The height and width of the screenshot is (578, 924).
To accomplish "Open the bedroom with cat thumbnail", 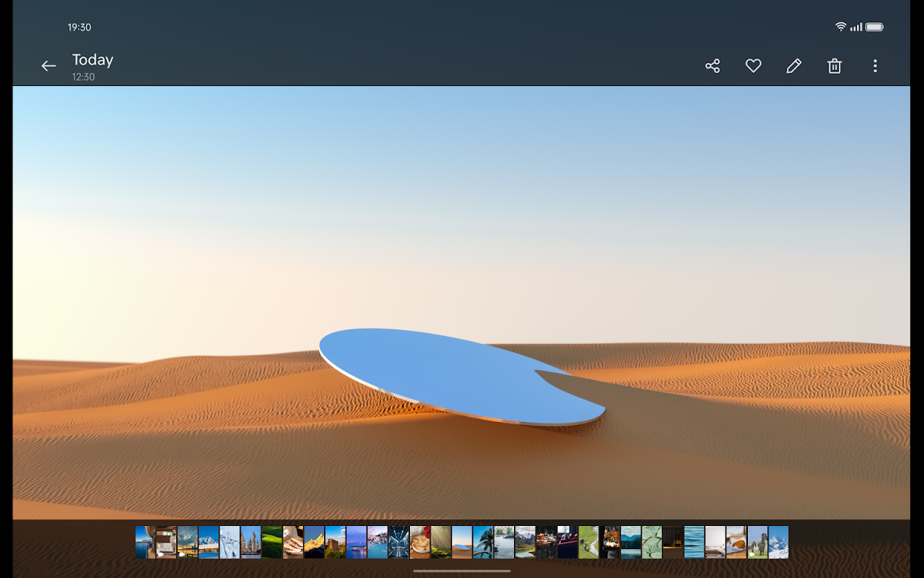I will [165, 542].
